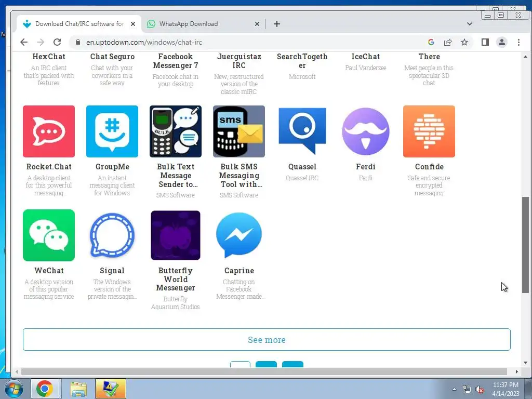Click the Caprine title text

coord(239,270)
